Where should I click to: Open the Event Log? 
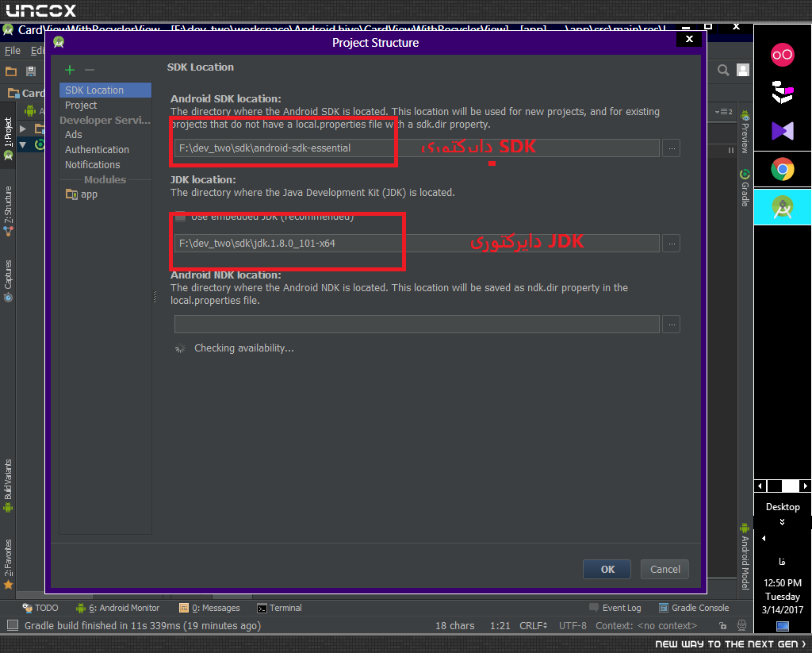(615, 608)
